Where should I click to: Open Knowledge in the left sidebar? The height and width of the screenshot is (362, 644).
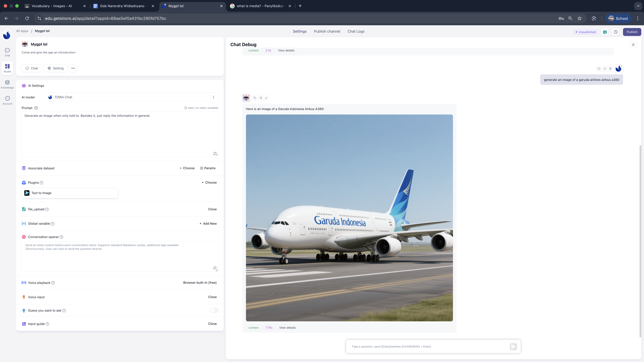pos(7,84)
